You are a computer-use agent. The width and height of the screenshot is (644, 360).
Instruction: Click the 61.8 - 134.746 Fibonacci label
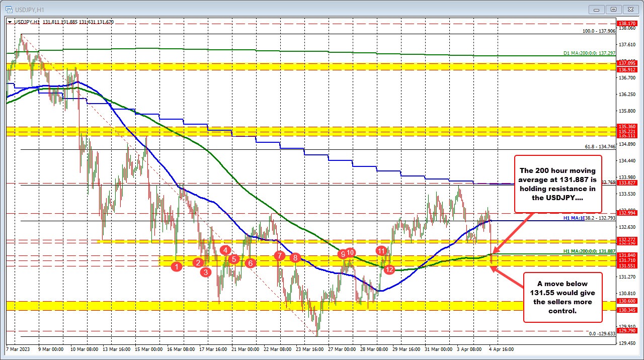600,146
